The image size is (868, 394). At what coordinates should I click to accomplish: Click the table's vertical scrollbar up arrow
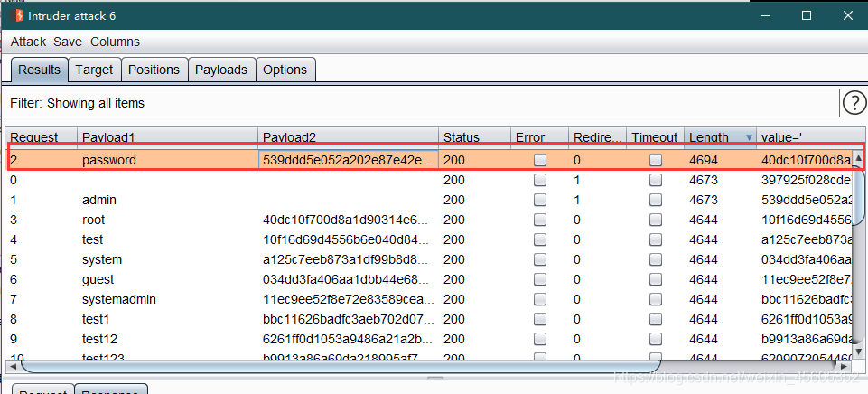pyautogui.click(x=859, y=159)
